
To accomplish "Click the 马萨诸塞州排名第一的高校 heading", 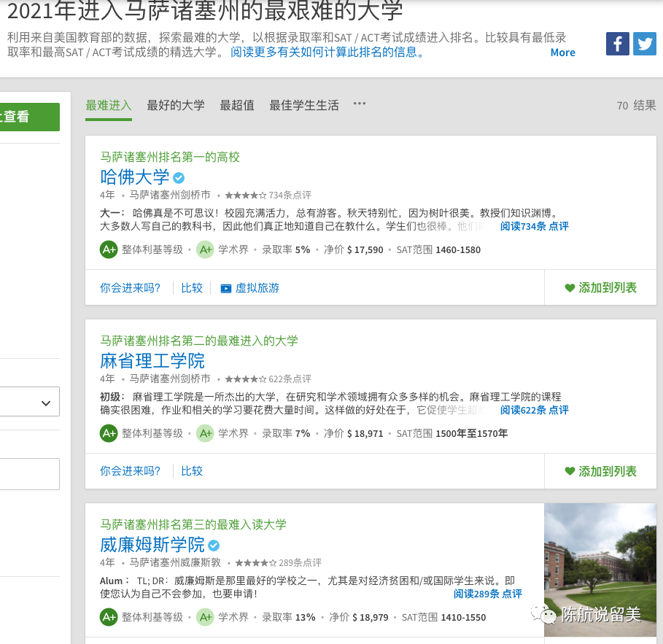I will (170, 158).
